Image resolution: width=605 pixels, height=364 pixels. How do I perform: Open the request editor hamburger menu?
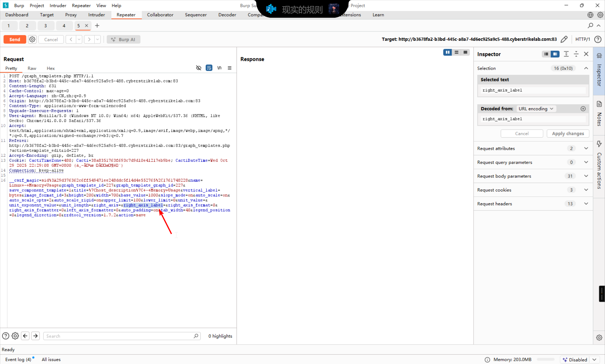(229, 68)
